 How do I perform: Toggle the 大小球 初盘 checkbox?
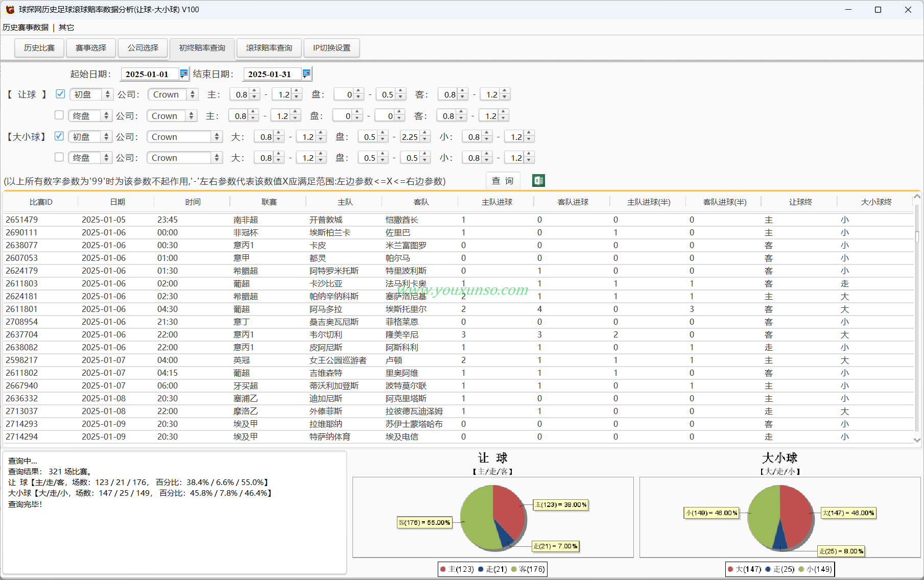point(59,136)
